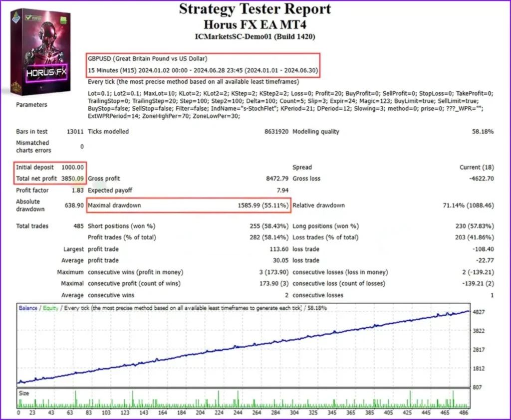Viewport: 511px width, 420px height.
Task: Click the Initial deposit 1000.00 value
Action: point(73,168)
